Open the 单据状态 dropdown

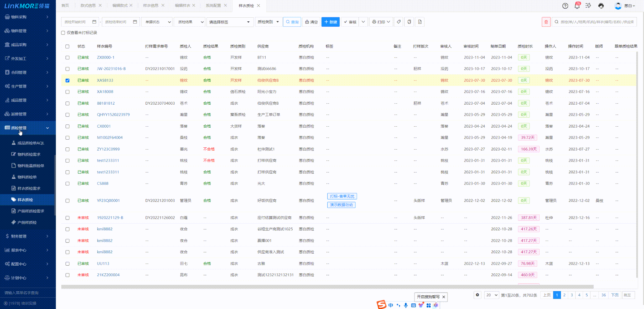[157, 22]
